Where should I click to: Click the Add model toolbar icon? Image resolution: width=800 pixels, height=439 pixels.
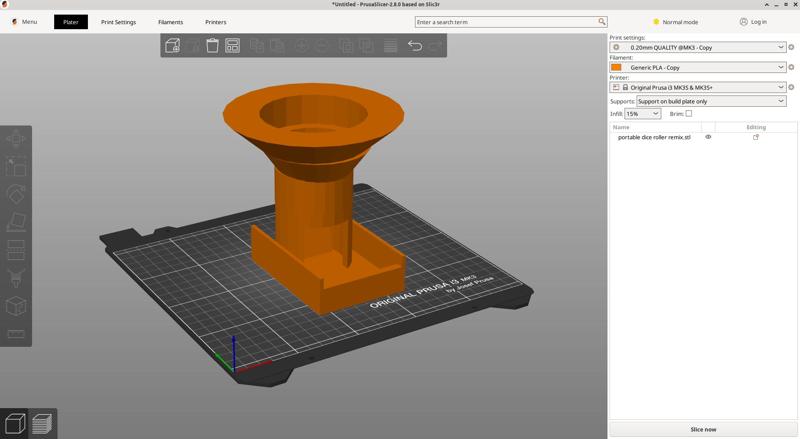[x=172, y=46]
